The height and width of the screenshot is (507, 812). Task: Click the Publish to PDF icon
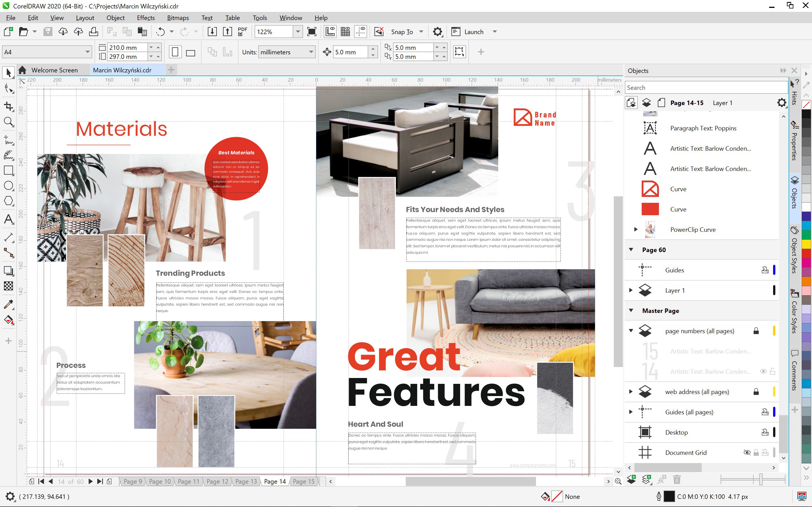(242, 32)
